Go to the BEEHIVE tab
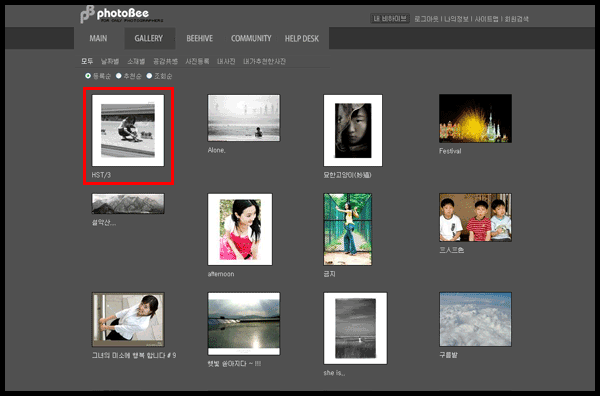 [200, 38]
